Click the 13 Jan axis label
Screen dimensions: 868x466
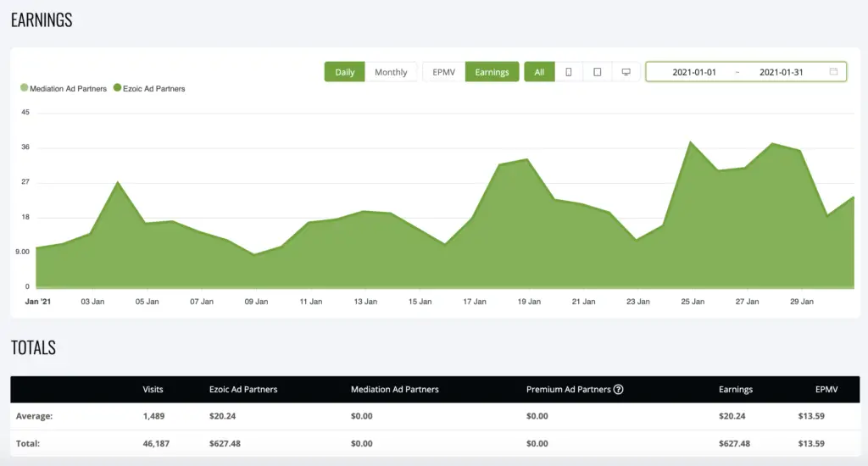pyautogui.click(x=365, y=302)
